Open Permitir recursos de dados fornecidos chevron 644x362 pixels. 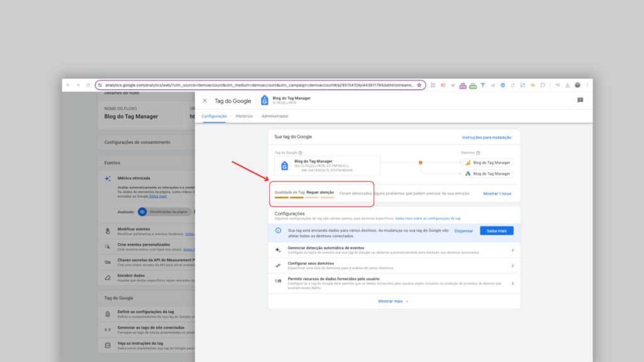coord(513,283)
